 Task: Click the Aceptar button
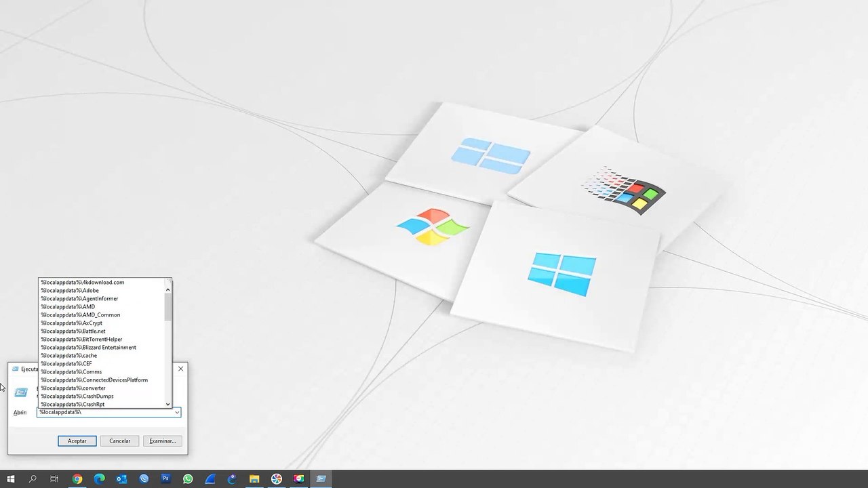[77, 441]
